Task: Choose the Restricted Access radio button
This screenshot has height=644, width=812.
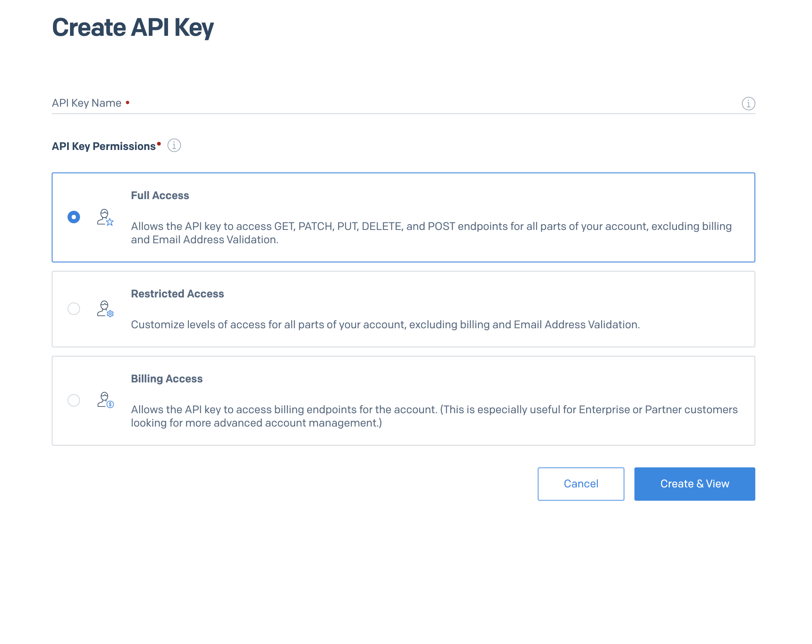Action: 74,309
